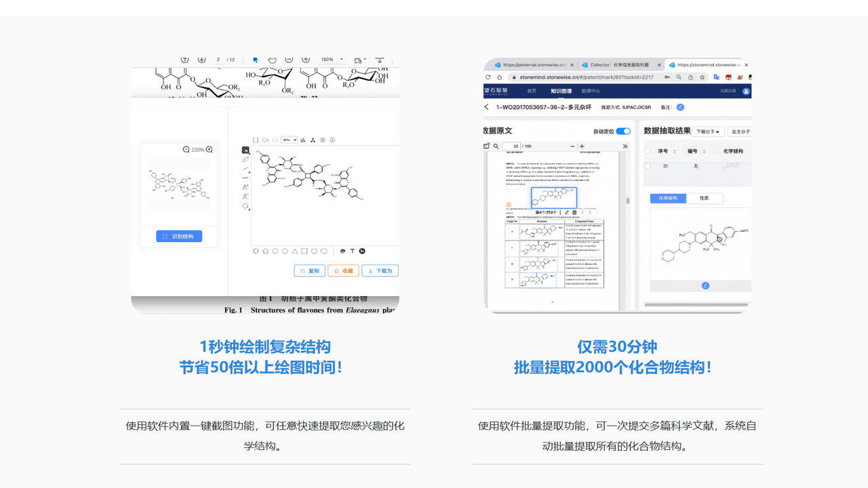Switch to the 性质 tab

coord(704,199)
